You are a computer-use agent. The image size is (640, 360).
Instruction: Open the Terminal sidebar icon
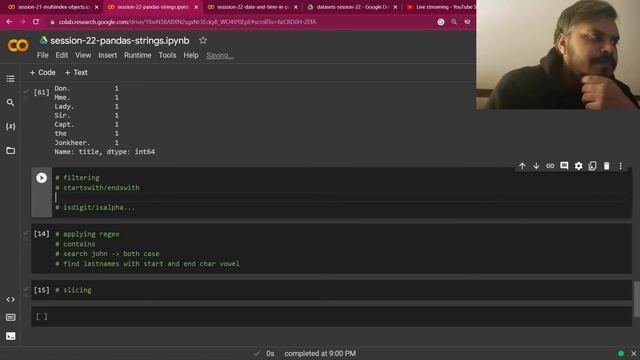pyautogui.click(x=11, y=336)
